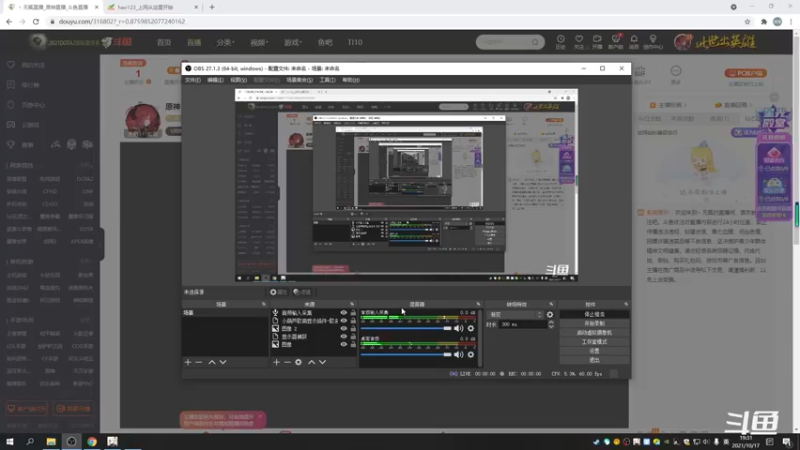The image size is (800, 450).
Task: Open audio input capture settings gear
Action: (x=470, y=329)
